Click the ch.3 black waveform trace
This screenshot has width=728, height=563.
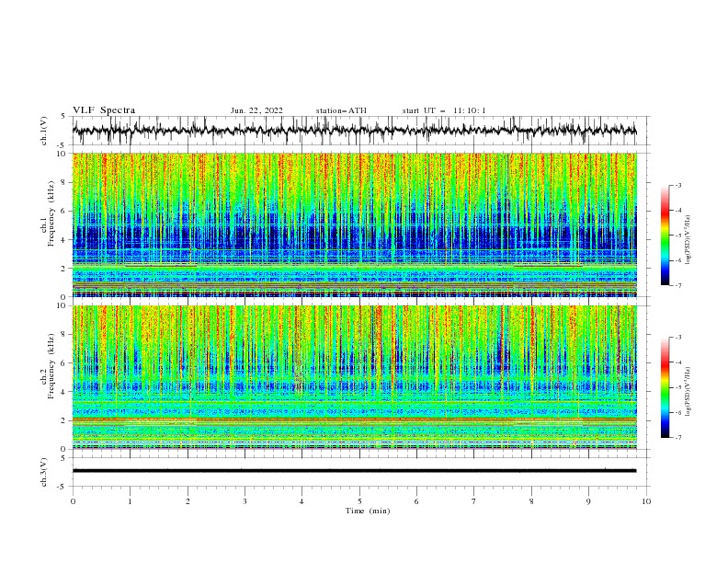click(355, 471)
